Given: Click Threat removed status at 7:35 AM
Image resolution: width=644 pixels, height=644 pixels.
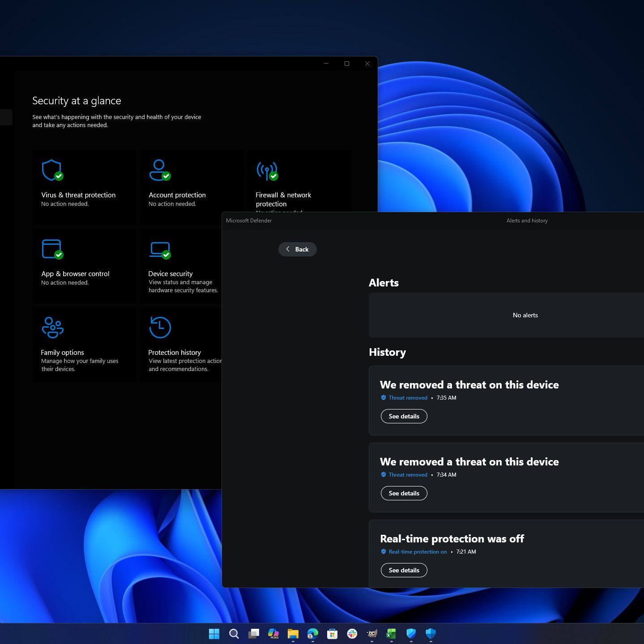Looking at the screenshot, I should [408, 397].
